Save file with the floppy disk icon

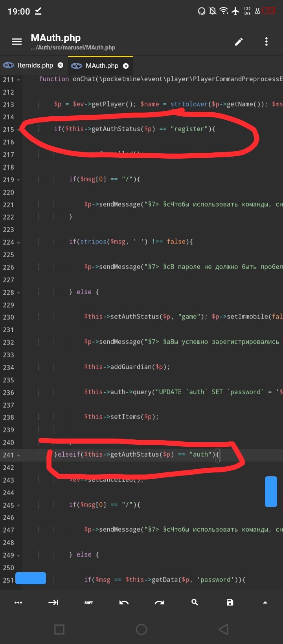230,602
